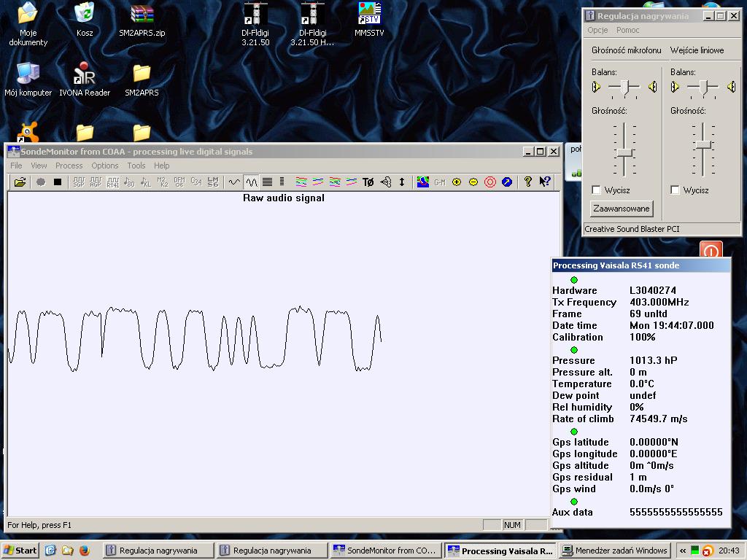Screen dimensions: 747x560
Task: Click the microphone balance slider thumb
Action: 624,87
